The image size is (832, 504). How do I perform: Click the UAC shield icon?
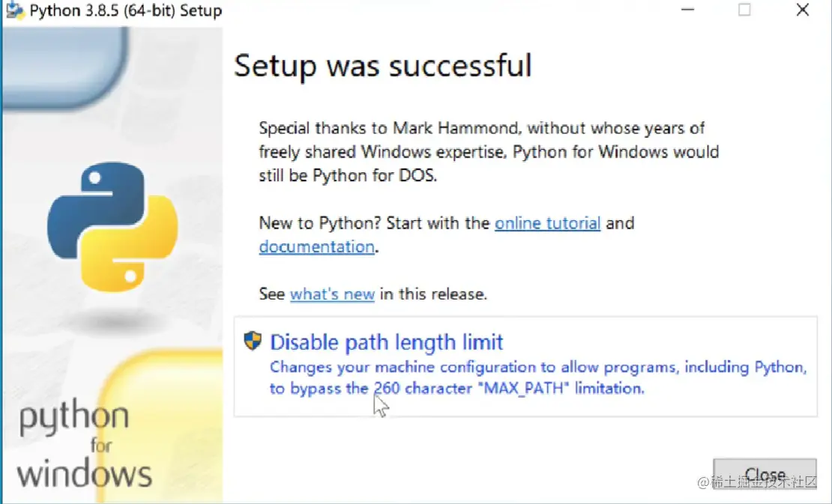click(253, 341)
